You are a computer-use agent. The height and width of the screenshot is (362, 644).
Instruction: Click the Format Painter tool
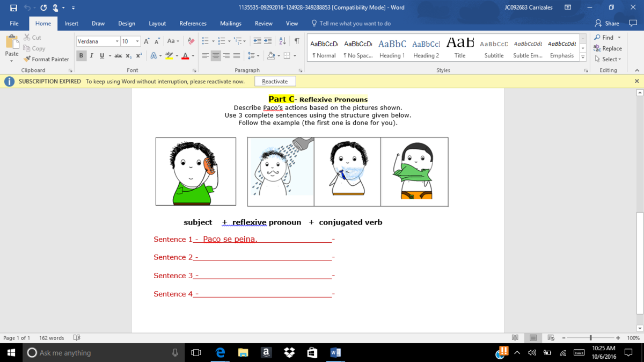47,59
